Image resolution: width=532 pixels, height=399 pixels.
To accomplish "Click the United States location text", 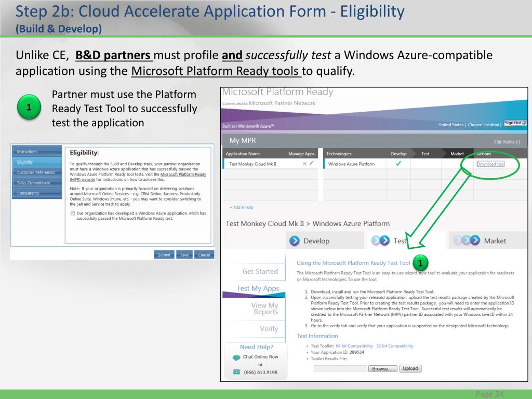I will 450,125.
